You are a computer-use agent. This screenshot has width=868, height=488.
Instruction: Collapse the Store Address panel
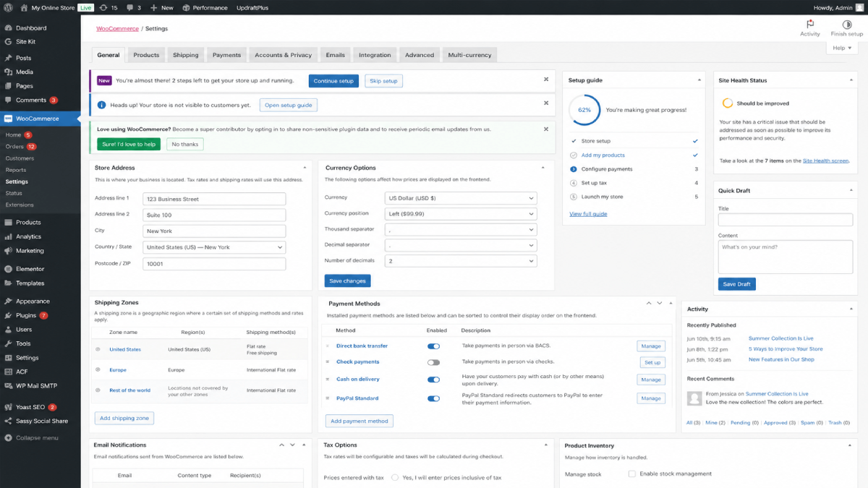305,168
